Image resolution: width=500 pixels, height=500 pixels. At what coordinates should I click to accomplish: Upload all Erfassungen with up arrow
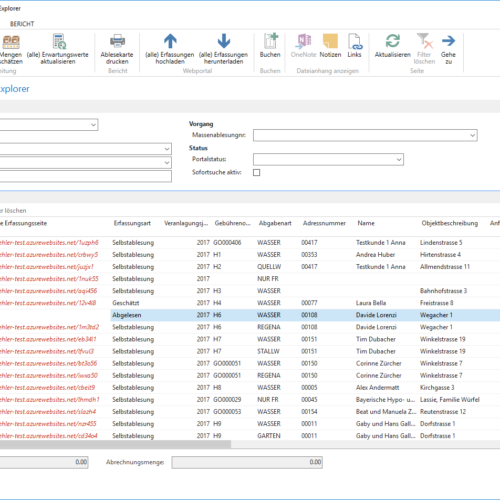170,41
